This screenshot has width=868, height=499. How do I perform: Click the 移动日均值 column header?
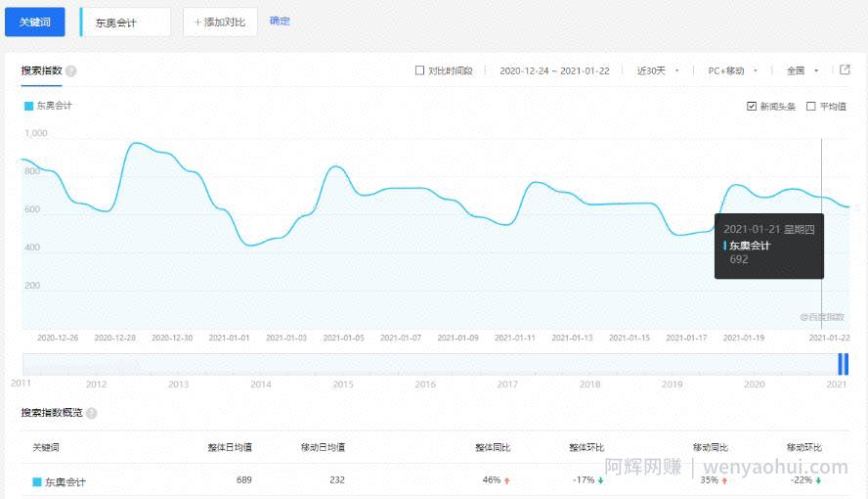click(323, 447)
